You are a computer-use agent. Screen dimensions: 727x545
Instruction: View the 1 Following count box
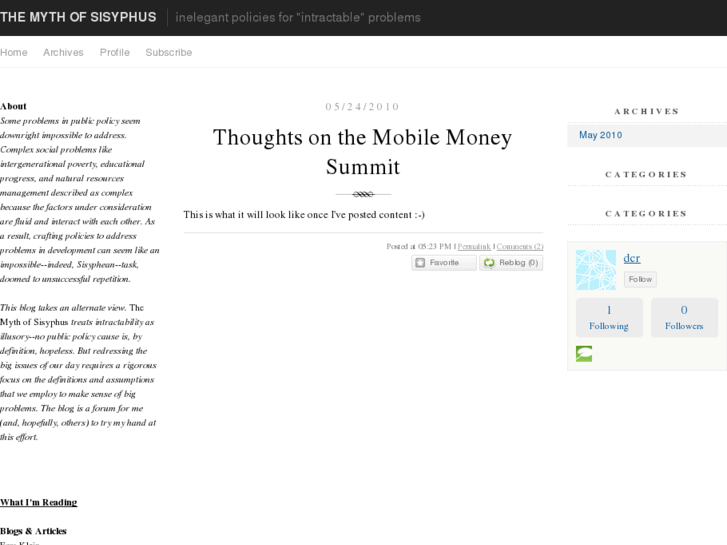(608, 318)
